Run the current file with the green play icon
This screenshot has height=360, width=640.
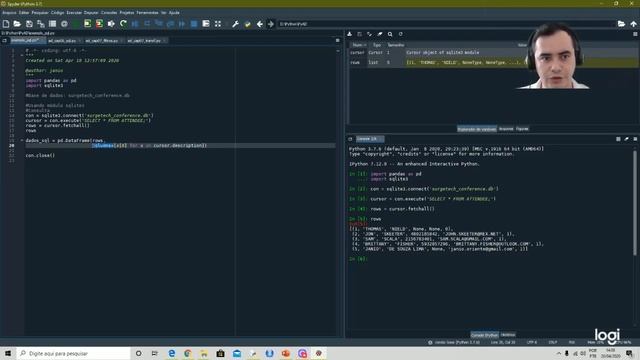[76, 24]
